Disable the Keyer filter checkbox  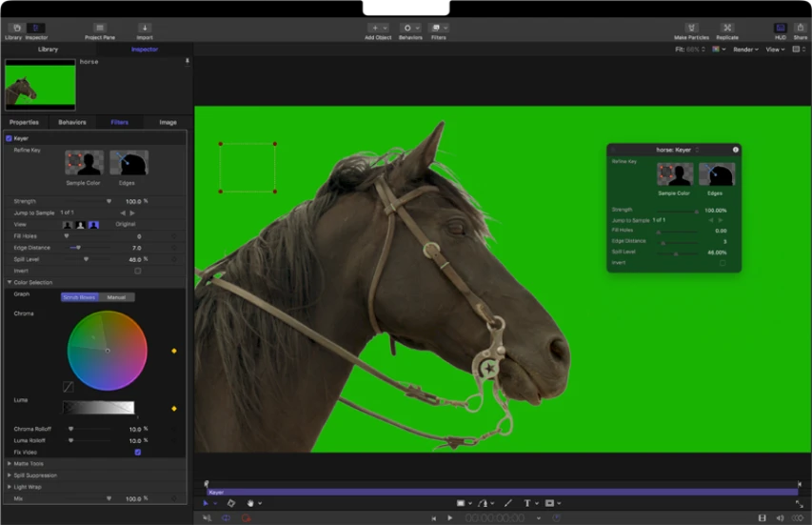[9, 138]
